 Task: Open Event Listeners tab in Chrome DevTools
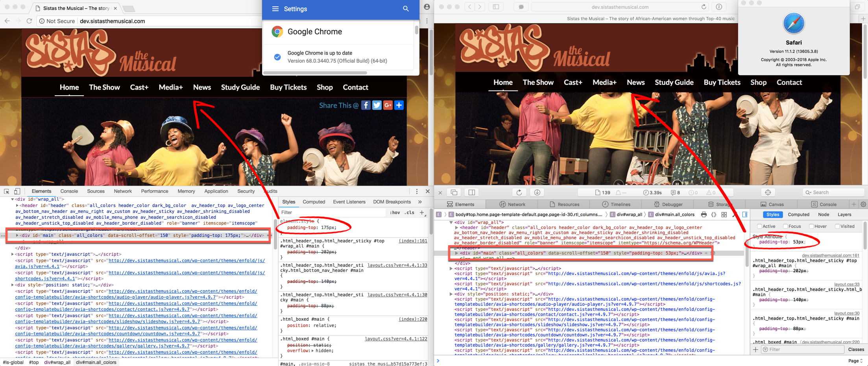pyautogui.click(x=349, y=202)
